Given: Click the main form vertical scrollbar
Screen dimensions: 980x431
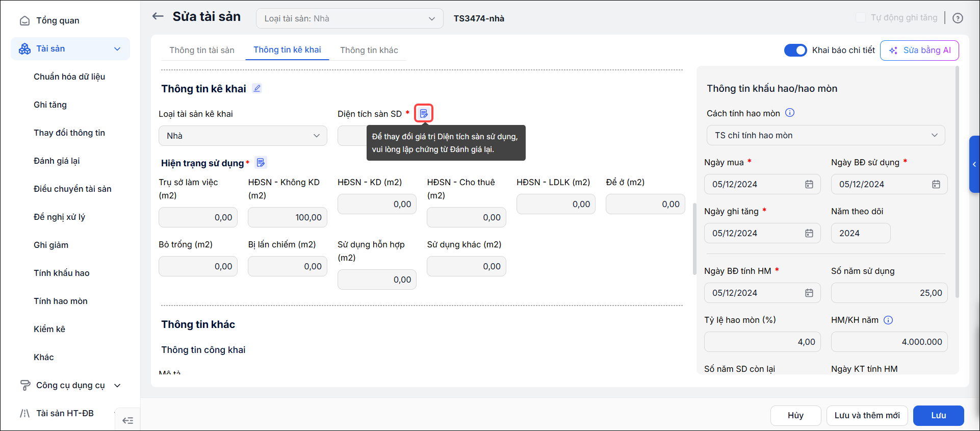Looking at the screenshot, I should click(694, 239).
